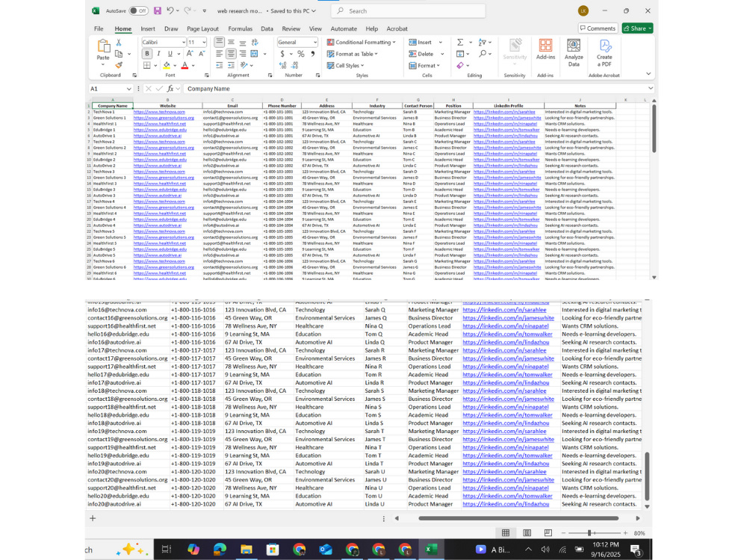747x560 pixels.
Task: Click the Find & Select magnifier icon
Action: 483,54
